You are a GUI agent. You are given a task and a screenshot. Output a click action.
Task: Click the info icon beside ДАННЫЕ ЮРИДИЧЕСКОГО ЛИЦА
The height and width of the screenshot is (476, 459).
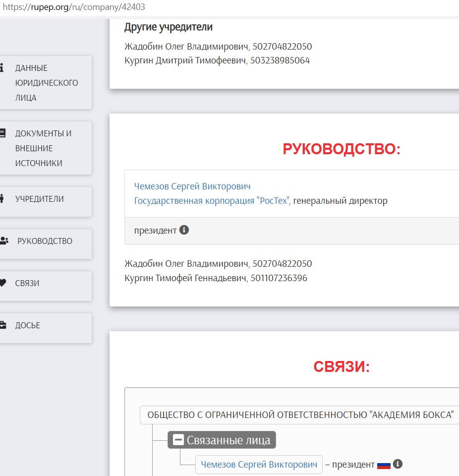click(x=2, y=67)
